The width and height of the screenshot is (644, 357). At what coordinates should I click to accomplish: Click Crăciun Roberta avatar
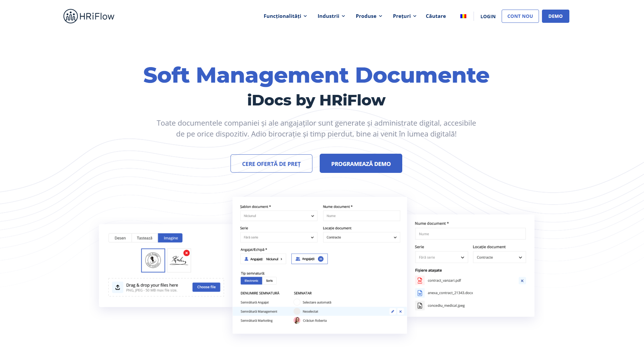297,320
